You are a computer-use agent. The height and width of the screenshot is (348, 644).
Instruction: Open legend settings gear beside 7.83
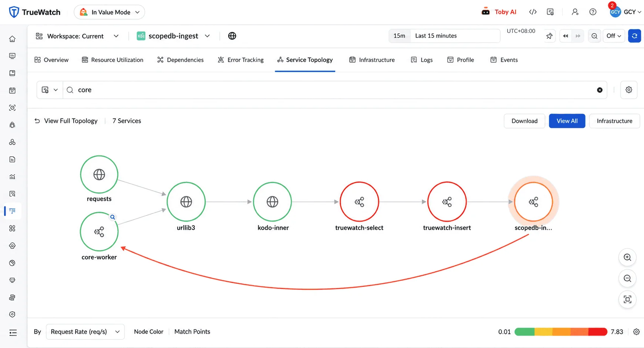(636, 332)
